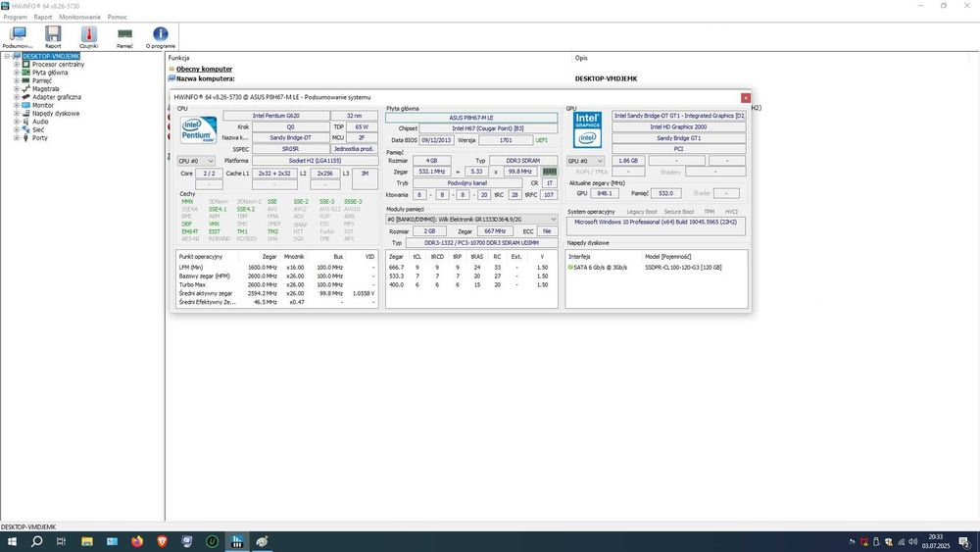Open the Pomoc menu
This screenshot has width=980, height=552.
pos(117,17)
